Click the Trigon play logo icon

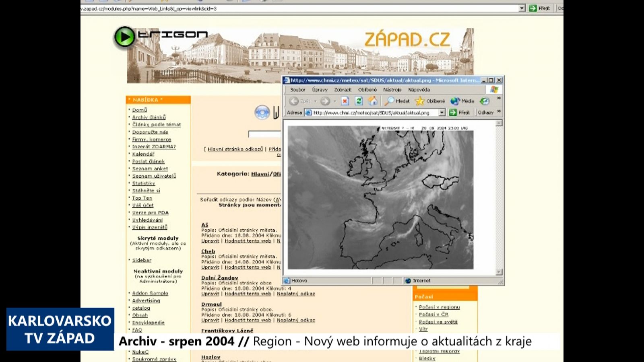pyautogui.click(x=124, y=37)
